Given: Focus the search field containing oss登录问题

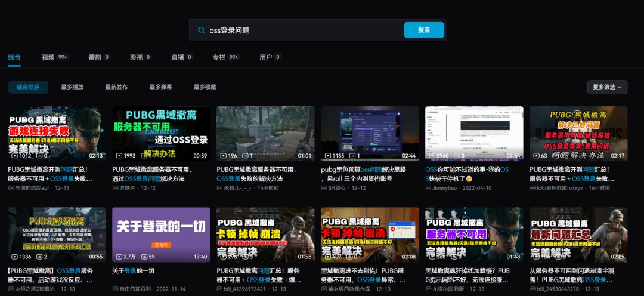Looking at the screenshot, I should pos(317,30).
